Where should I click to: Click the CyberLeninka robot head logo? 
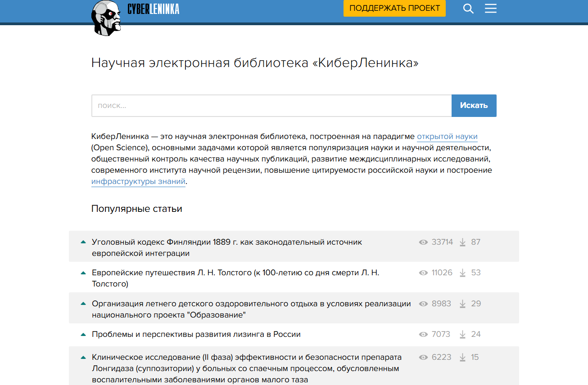(106, 18)
